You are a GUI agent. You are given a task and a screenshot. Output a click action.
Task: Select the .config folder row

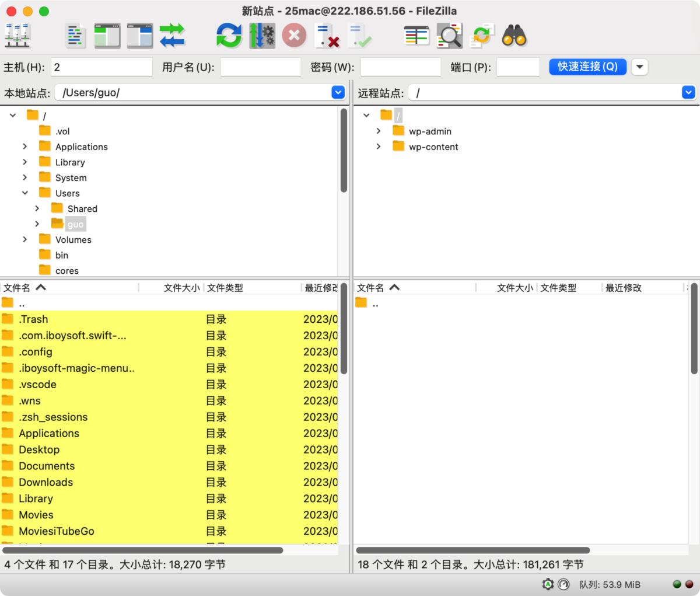[x=169, y=352]
